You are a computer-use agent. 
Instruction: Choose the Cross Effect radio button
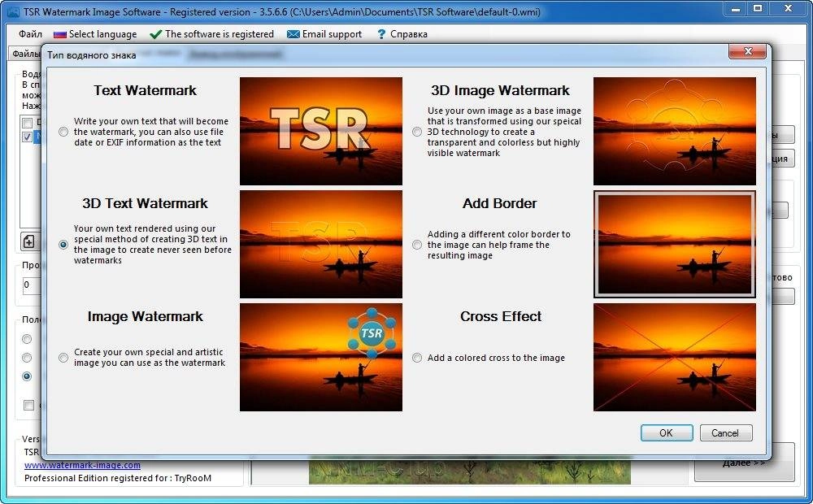tap(417, 357)
